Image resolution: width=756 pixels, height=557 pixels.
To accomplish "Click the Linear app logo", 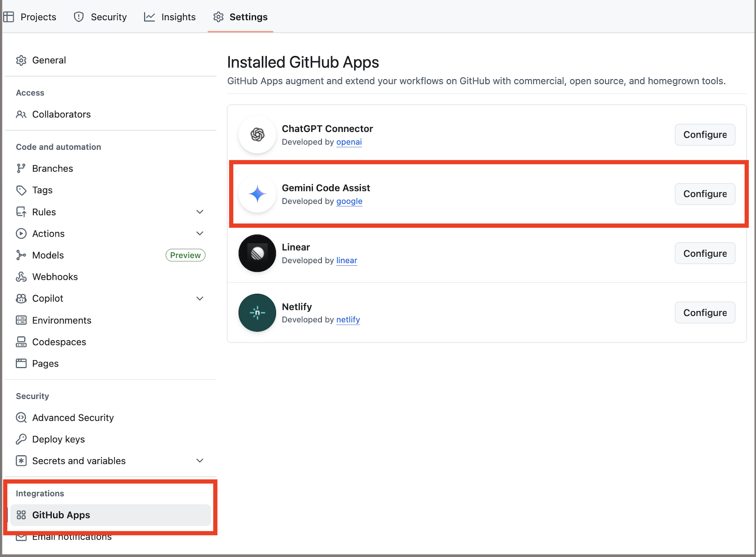I will point(257,253).
